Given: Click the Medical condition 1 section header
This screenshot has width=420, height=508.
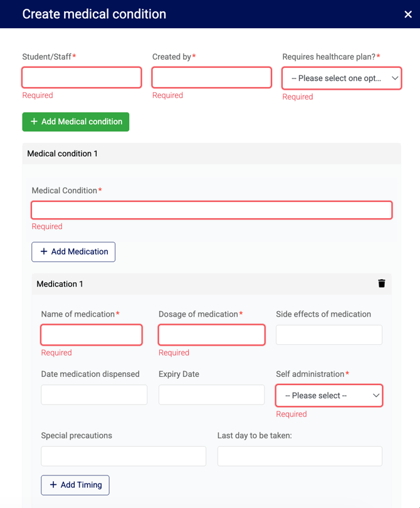Looking at the screenshot, I should point(211,154).
